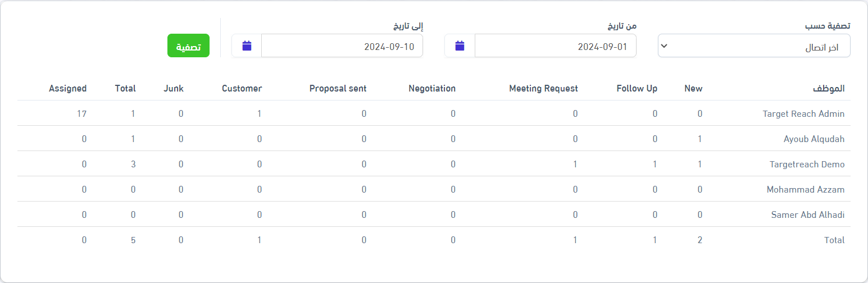Click the calendar icon for 'من تاريخ'
The height and width of the screenshot is (283, 868).
point(460,46)
